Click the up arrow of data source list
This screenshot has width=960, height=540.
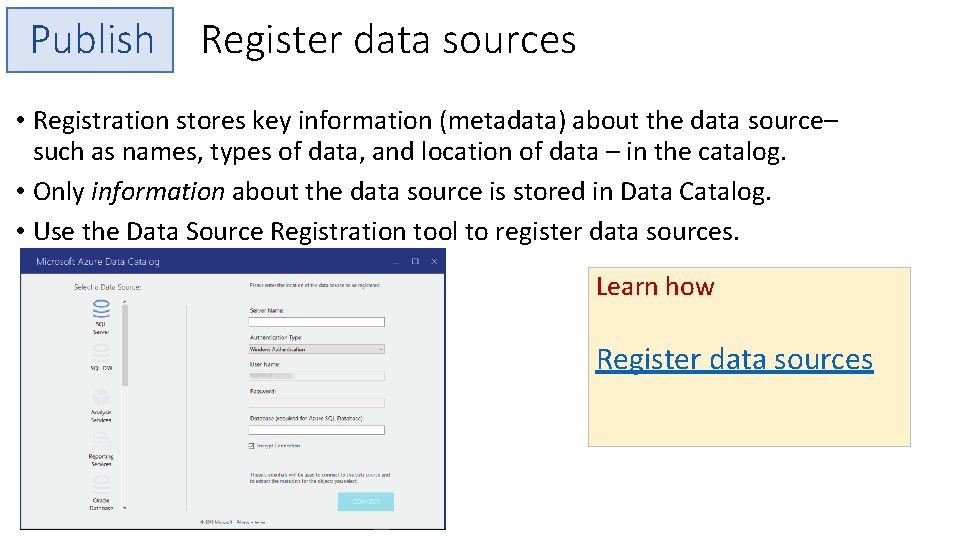click(125, 302)
